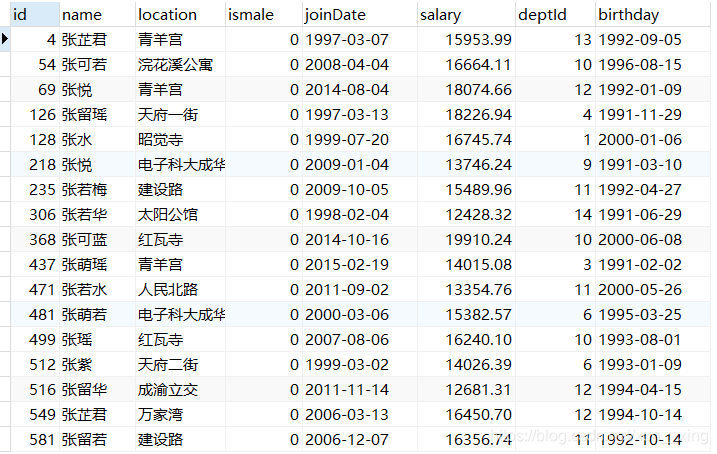Select name 张若梅
Screen dimensions: 717x454
[97, 190]
